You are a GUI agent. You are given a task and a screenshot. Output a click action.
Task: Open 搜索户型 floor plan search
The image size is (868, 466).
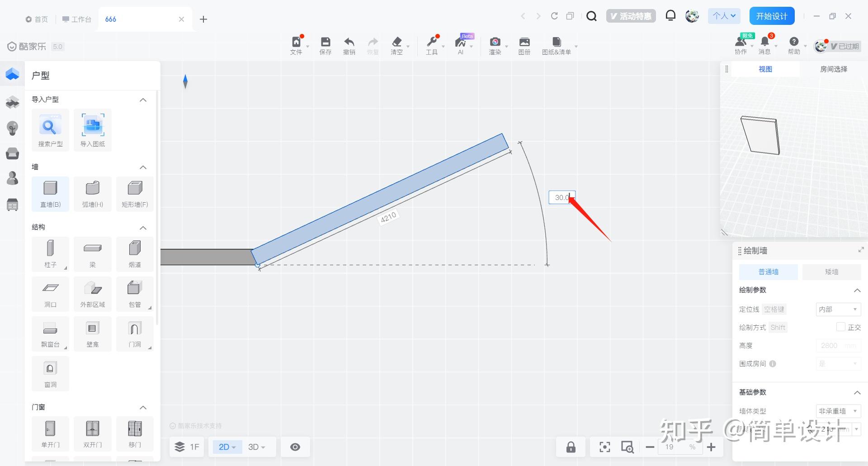pos(50,130)
